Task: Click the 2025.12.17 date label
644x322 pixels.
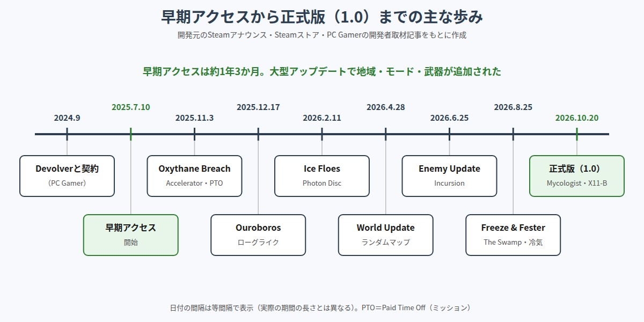Action: (258, 107)
